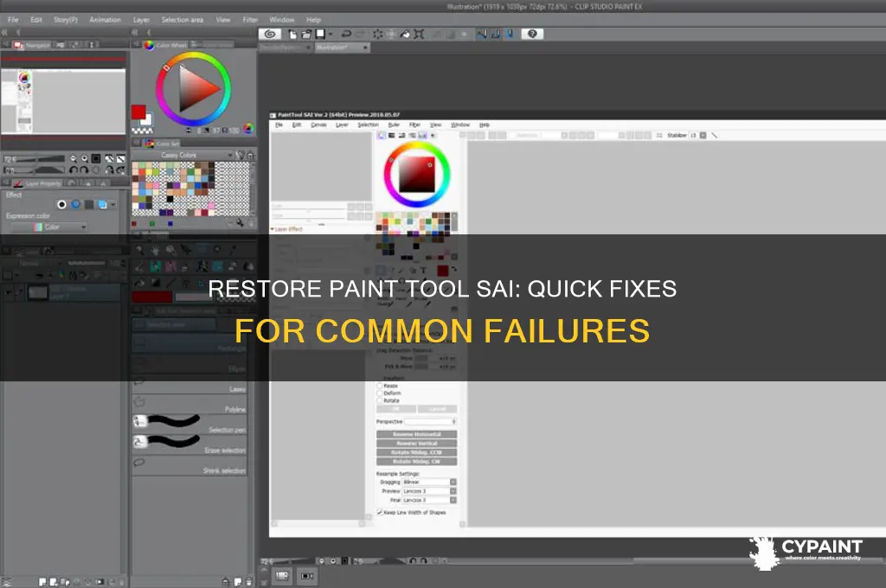Screen dimensions: 886x588
Task: Pick the eyedropper below the color set
Action: click(x=240, y=223)
